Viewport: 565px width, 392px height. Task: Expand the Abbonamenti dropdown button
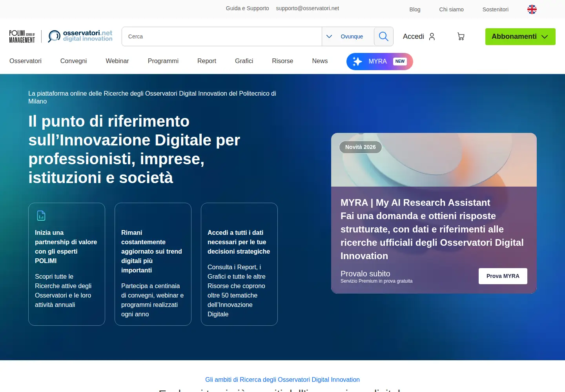click(x=520, y=36)
